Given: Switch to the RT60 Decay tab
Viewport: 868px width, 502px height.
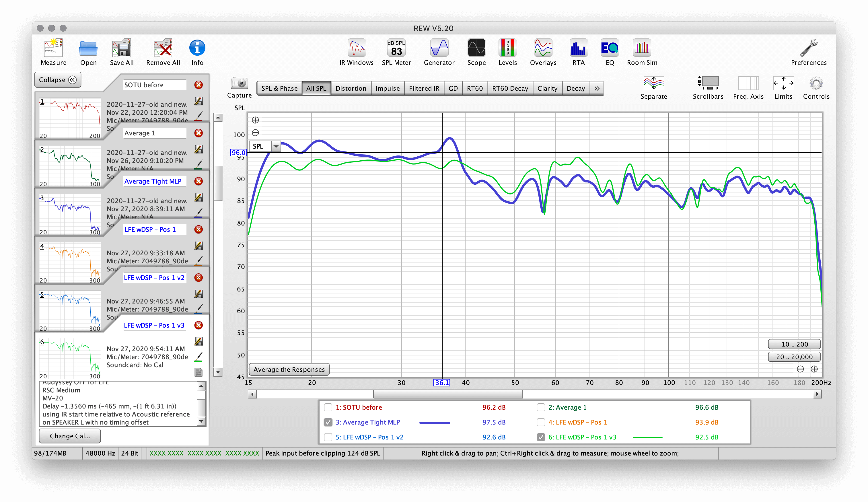Looking at the screenshot, I should click(x=510, y=89).
